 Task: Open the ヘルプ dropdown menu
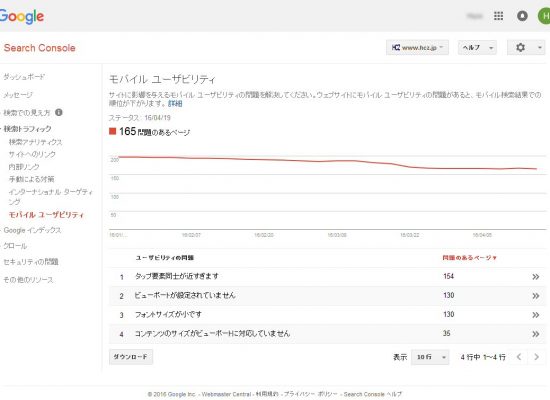477,47
